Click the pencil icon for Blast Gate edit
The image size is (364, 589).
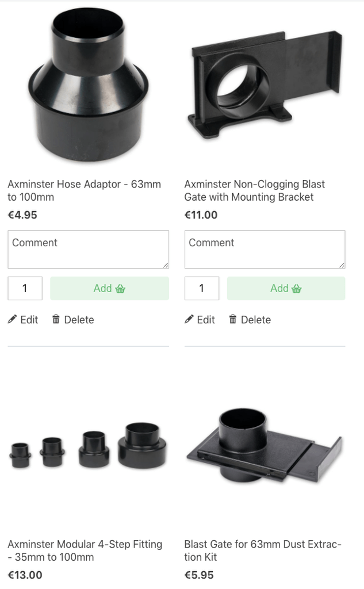tap(189, 319)
